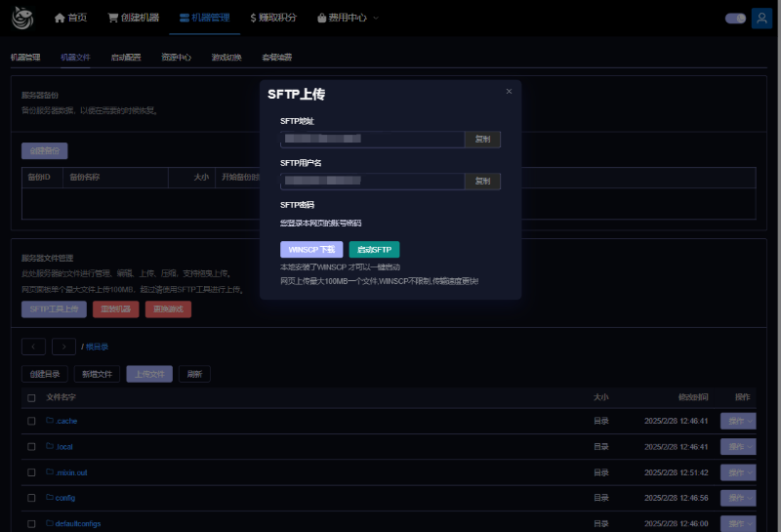Tick the checkbox for .mixin.out row
Screen dimensions: 781x532
tap(31, 471)
